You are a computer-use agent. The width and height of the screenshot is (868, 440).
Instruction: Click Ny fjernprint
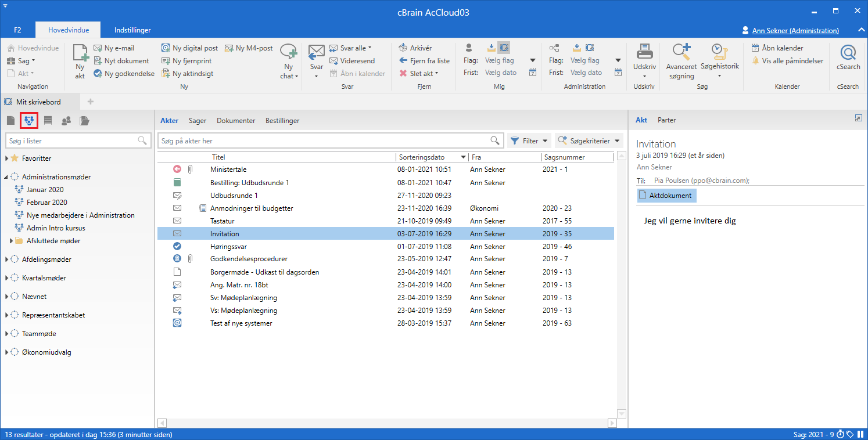[186, 61]
